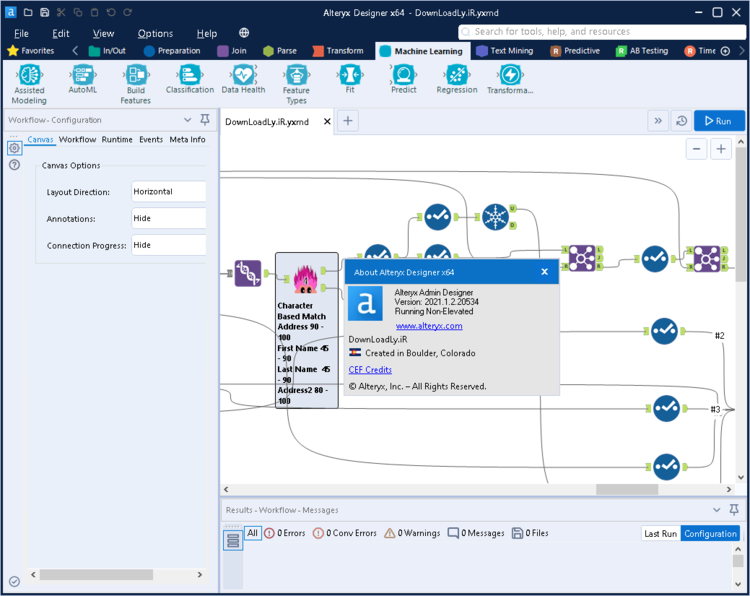
Task: Click the canvas horizontal scrollbar thumb
Action: coord(627,489)
